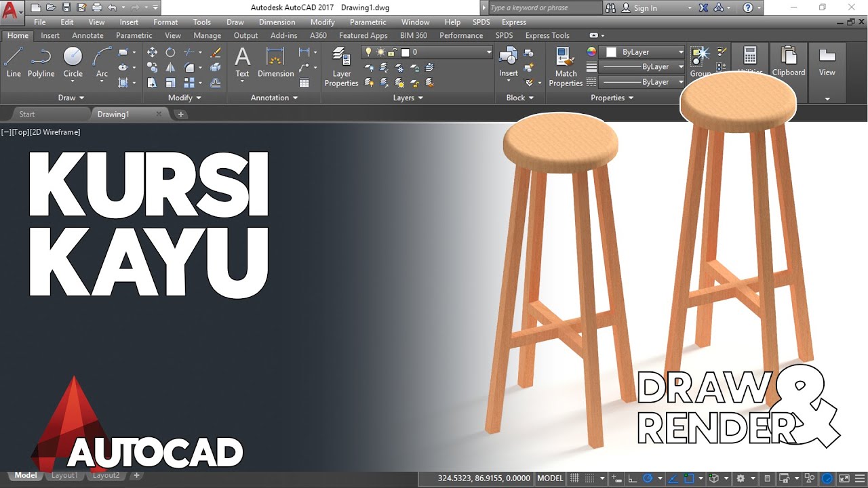Add new drawing tab with plus button
Image resolution: width=868 pixels, height=488 pixels.
[x=180, y=115]
